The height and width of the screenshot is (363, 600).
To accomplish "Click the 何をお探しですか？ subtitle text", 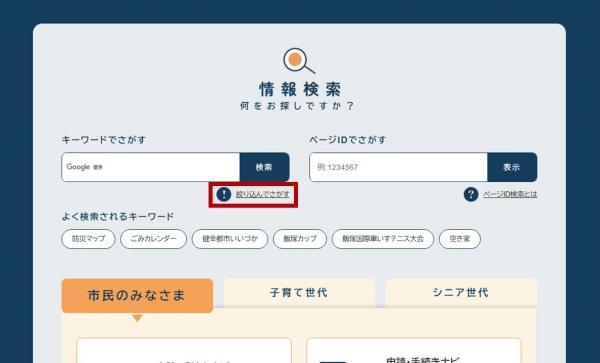I will (297, 106).
